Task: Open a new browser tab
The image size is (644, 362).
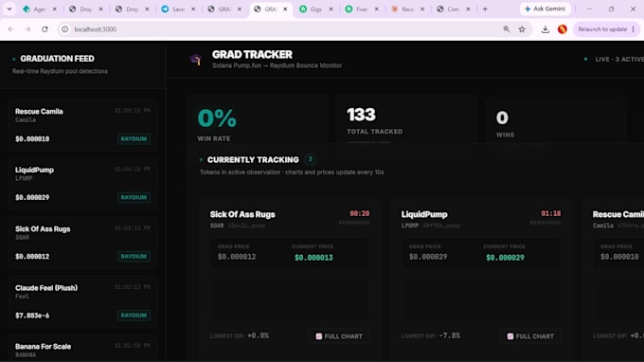Action: pos(485,9)
